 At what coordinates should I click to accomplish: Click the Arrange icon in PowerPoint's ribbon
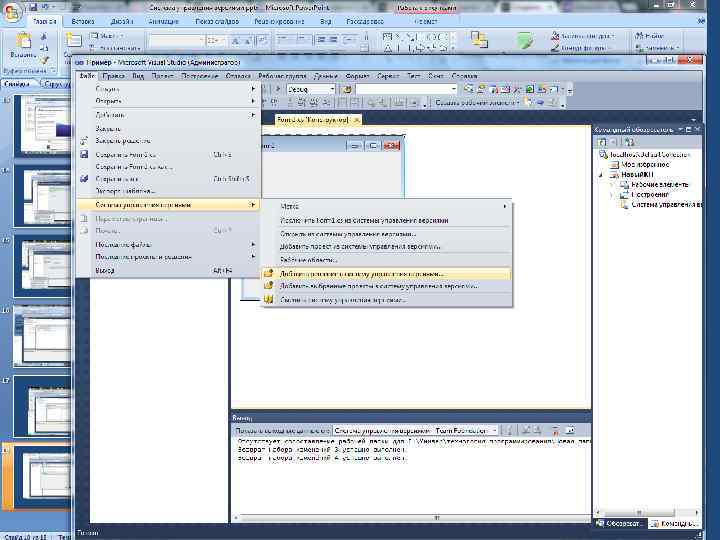(479, 39)
